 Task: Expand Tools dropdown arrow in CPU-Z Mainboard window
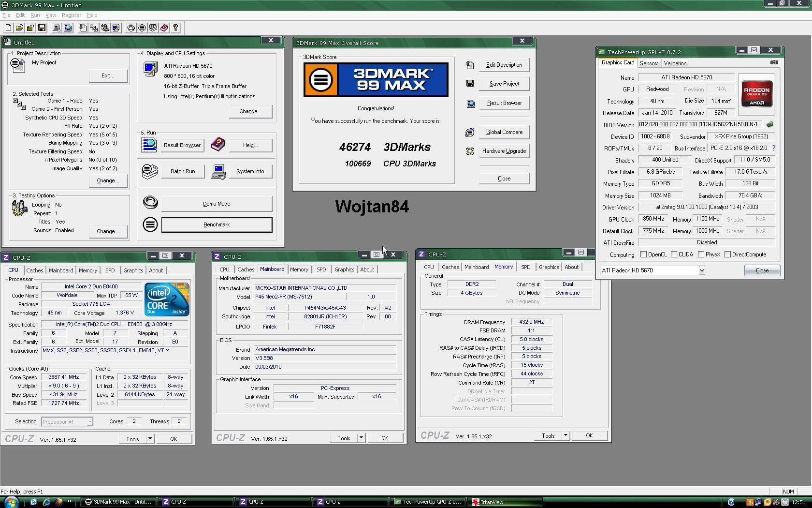tap(361, 438)
